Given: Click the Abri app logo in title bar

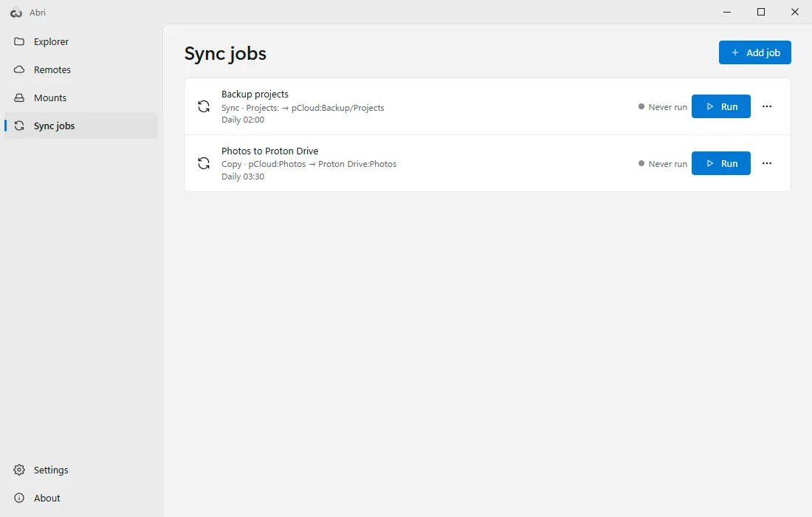Looking at the screenshot, I should tap(16, 13).
